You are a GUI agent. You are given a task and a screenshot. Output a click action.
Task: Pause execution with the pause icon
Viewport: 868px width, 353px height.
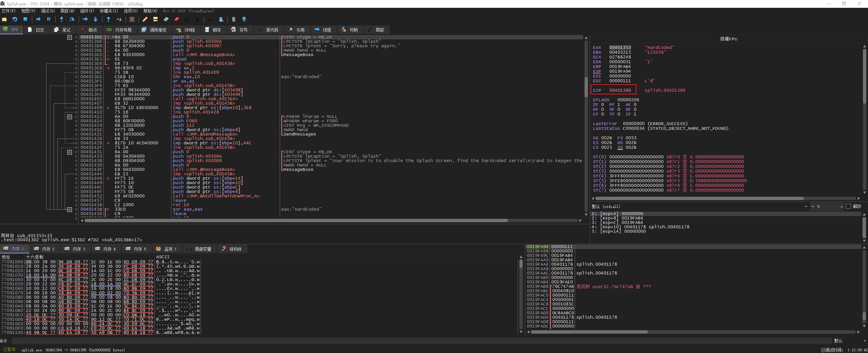pyautogui.click(x=49, y=19)
